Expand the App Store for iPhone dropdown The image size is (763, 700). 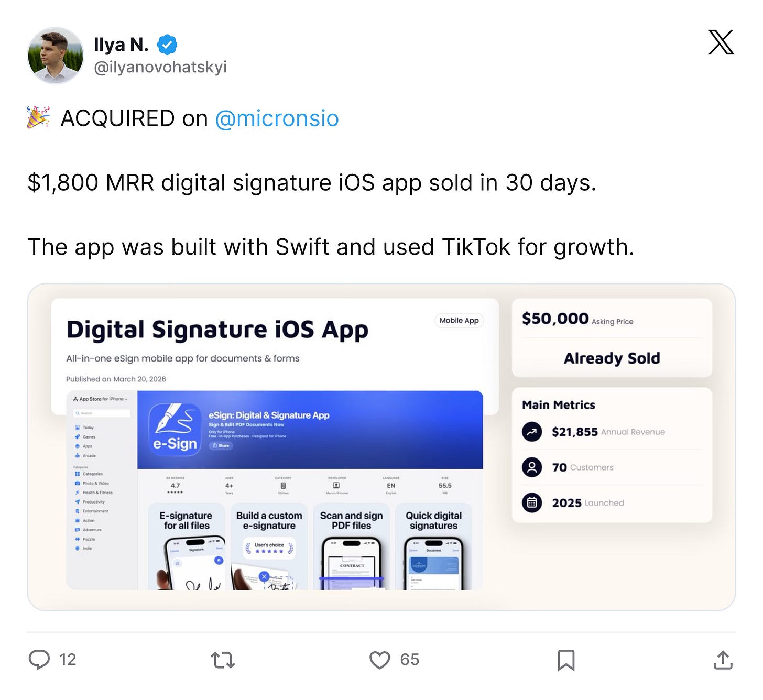(x=101, y=399)
